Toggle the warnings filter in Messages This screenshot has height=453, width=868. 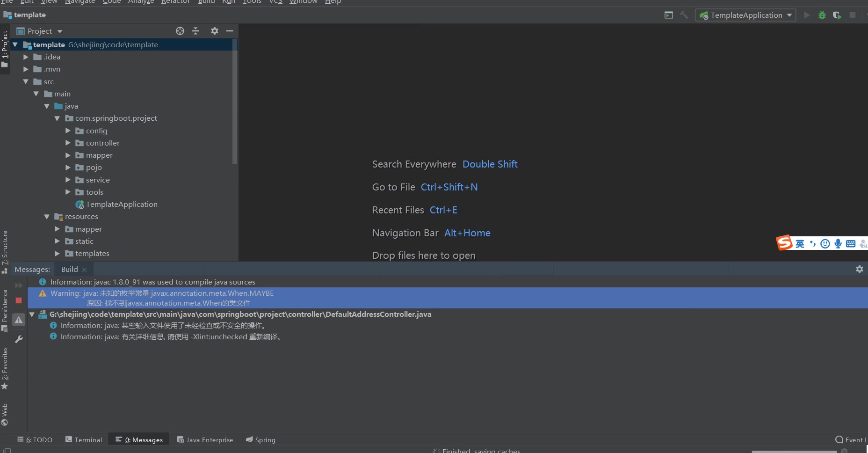(19, 320)
